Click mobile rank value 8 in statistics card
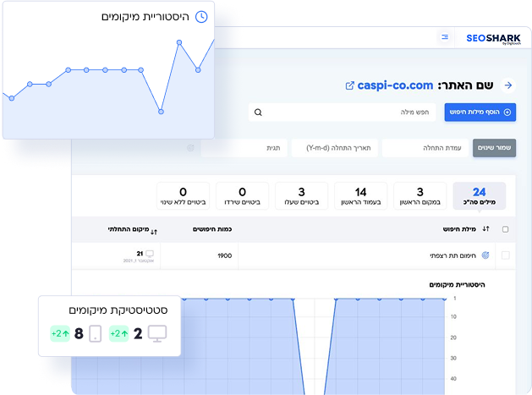The width and height of the screenshot is (532, 395). click(x=79, y=334)
